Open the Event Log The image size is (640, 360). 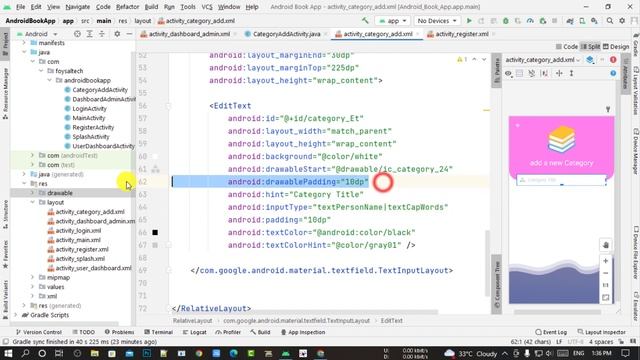pyautogui.click(x=551, y=332)
